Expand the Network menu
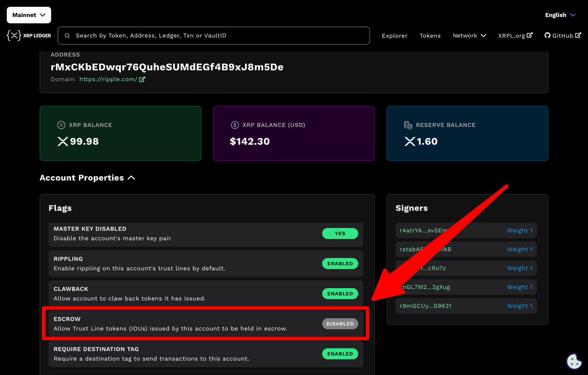This screenshot has height=375, width=588. pos(469,36)
